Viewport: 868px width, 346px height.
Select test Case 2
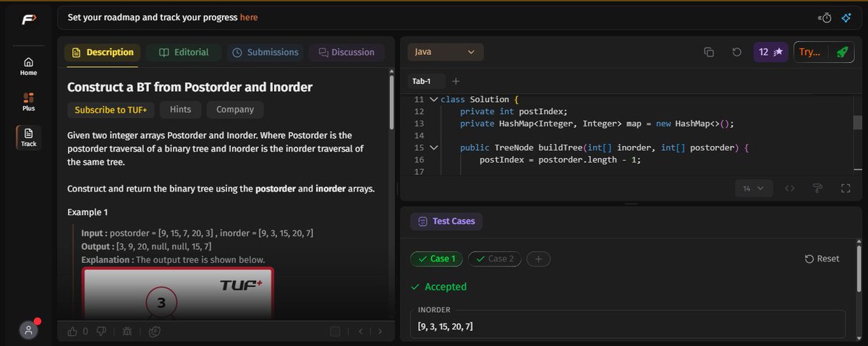494,259
